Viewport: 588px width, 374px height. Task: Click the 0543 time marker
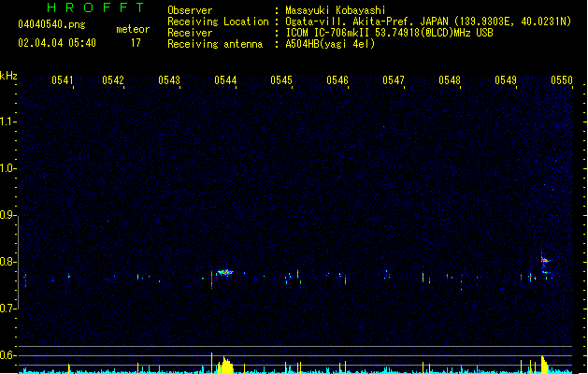point(169,80)
